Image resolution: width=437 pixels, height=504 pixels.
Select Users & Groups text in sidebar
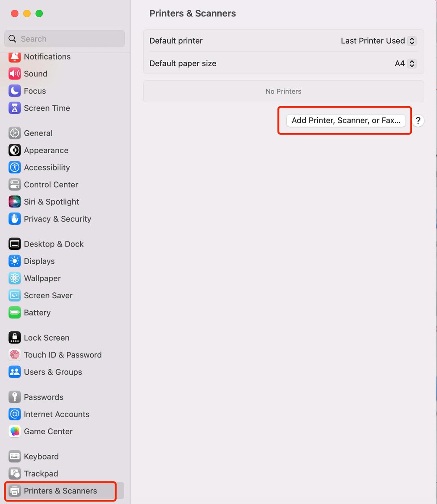53,372
